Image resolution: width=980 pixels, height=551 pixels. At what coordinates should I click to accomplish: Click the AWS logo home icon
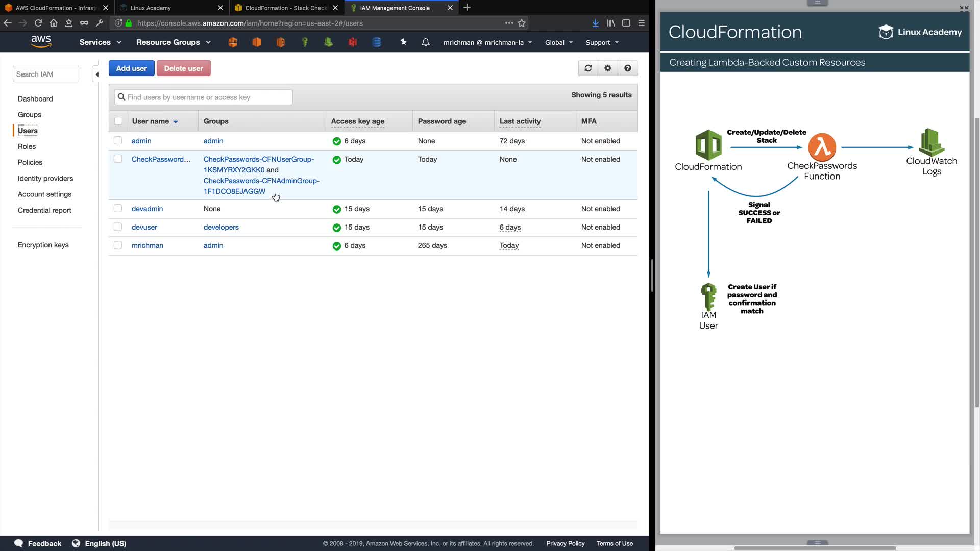[x=41, y=42]
